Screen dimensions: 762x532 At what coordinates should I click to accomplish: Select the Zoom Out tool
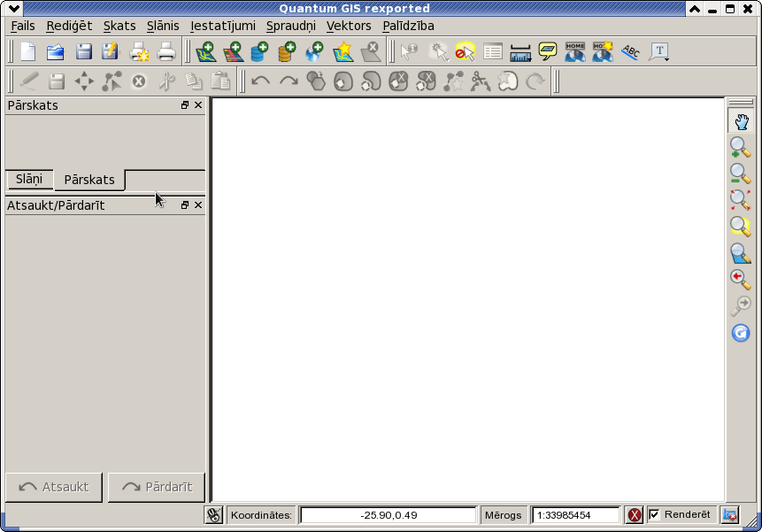pos(741,173)
